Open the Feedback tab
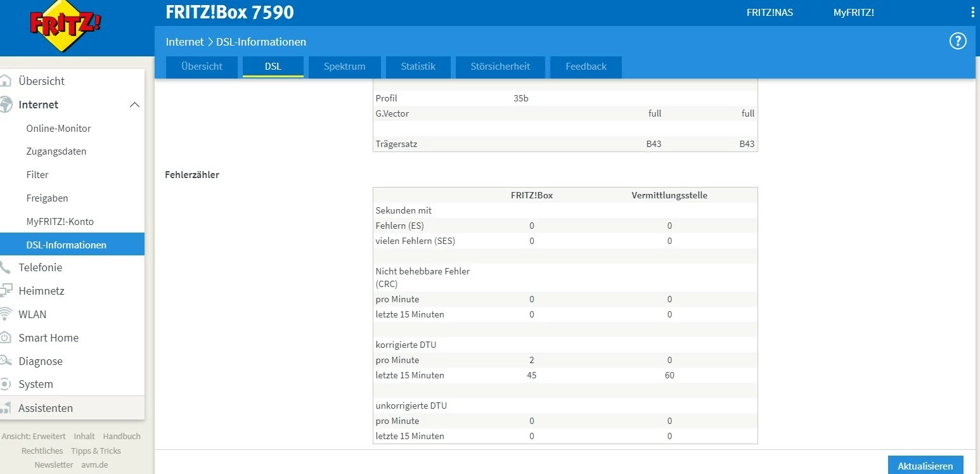980x474 pixels. 586,67
